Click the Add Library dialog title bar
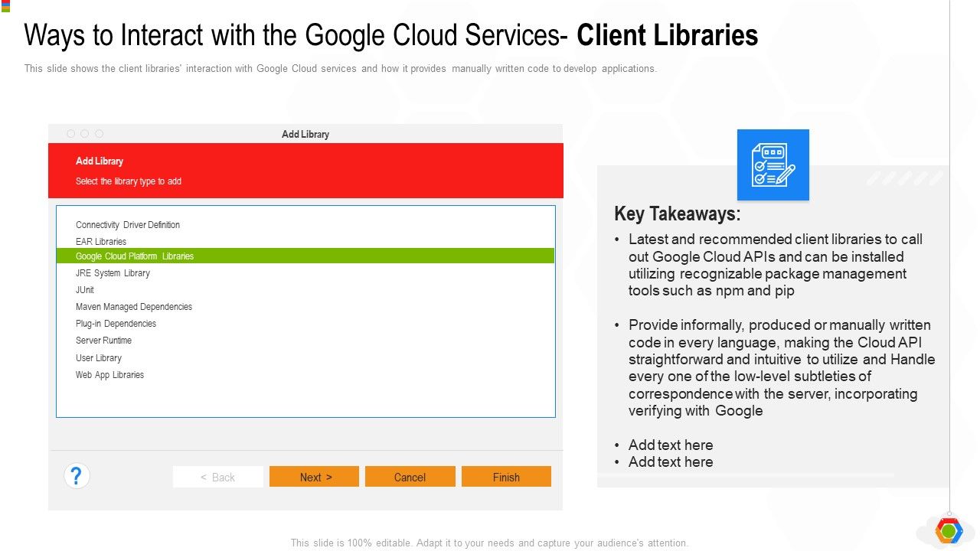This screenshot has width=980, height=551. pos(305,133)
